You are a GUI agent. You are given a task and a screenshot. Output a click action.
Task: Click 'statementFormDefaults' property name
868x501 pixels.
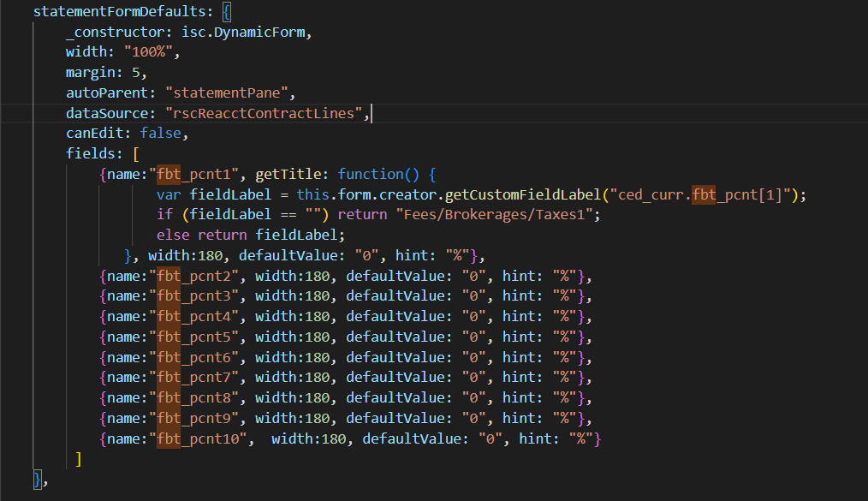coord(121,12)
